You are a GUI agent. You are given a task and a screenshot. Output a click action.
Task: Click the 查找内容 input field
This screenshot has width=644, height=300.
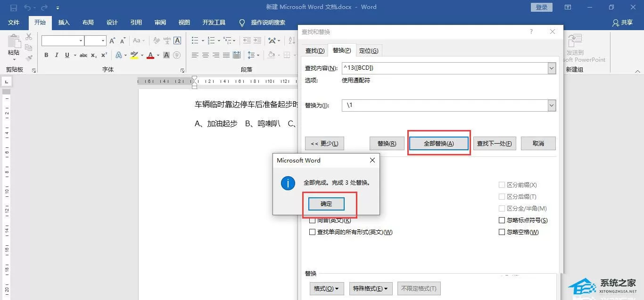[445, 68]
